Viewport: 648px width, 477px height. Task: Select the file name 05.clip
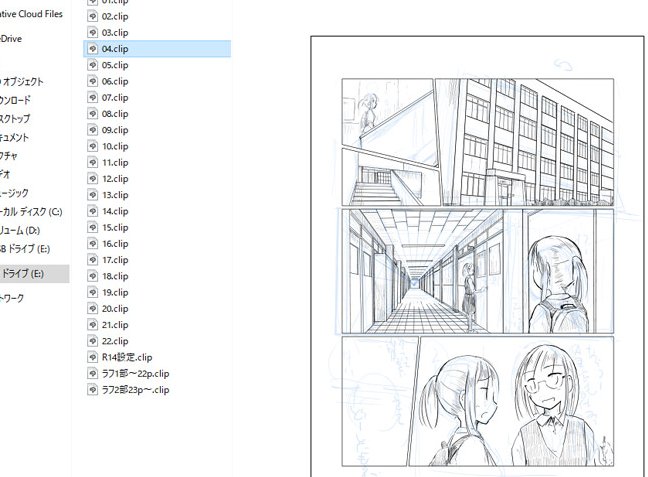115,65
